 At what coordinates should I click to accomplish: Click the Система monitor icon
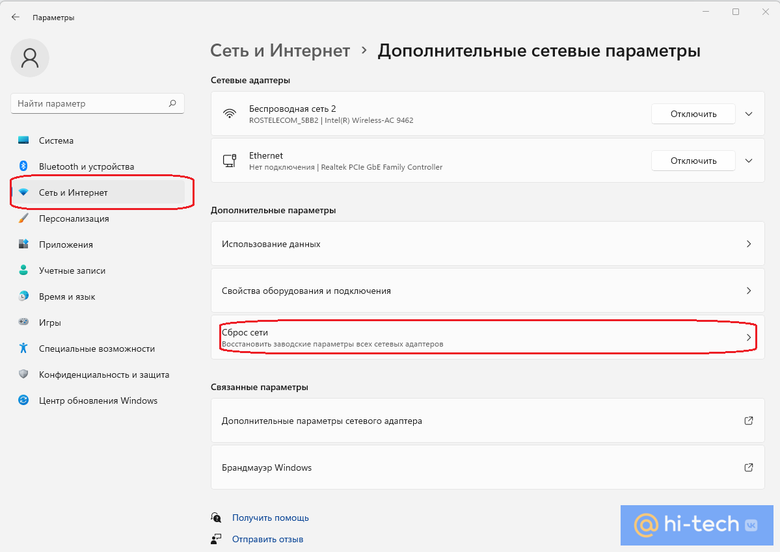[23, 140]
